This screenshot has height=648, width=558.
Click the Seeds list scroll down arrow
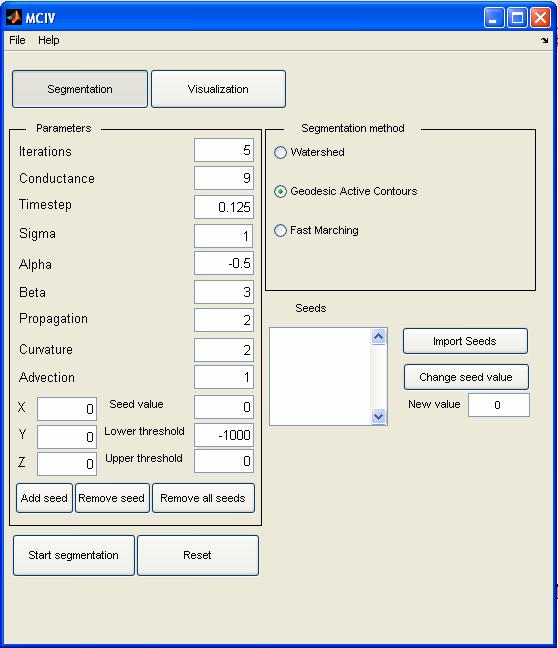click(x=379, y=416)
